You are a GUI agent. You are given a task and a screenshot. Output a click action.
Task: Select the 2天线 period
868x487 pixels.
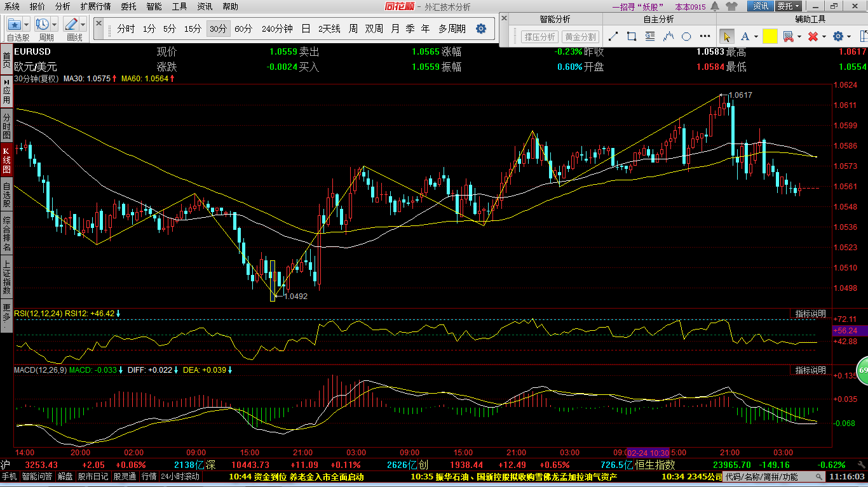click(329, 29)
